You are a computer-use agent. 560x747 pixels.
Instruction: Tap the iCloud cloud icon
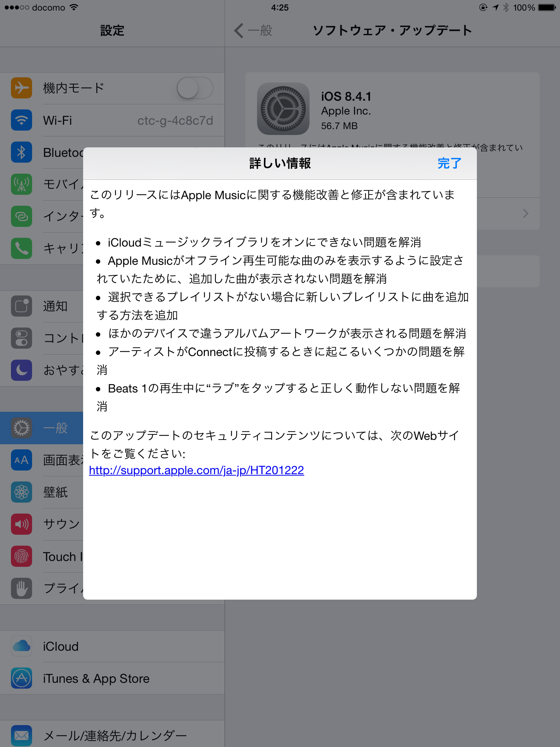coord(22,646)
